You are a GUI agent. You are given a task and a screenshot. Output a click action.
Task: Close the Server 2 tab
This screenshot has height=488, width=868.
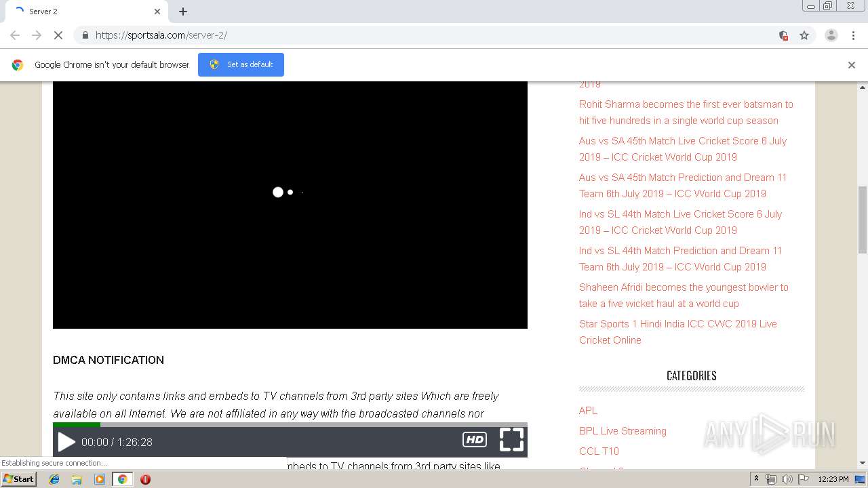(157, 12)
